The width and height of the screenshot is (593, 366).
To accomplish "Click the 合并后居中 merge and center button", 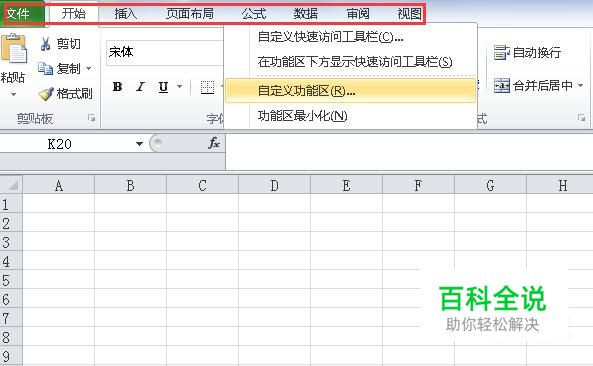I will [x=534, y=86].
